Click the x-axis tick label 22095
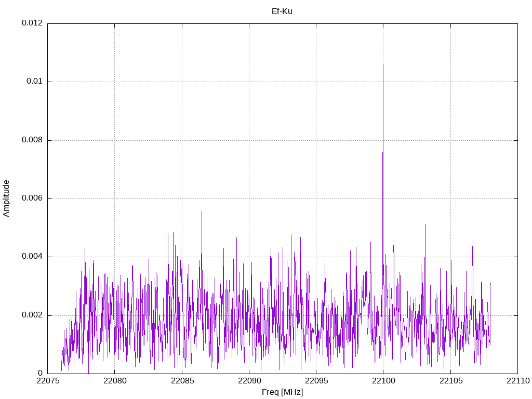This screenshot has height=399, width=532. [316, 381]
